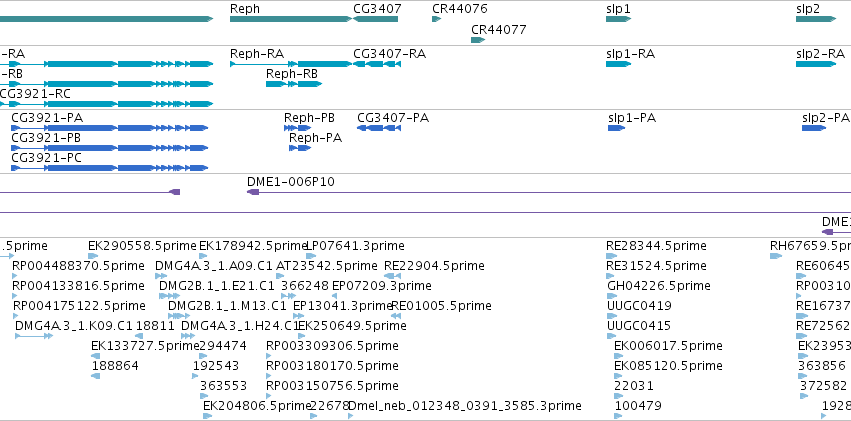Click the CG3921-RC transcript label
Screen dimensions: 851x421
pyautogui.click(x=35, y=94)
